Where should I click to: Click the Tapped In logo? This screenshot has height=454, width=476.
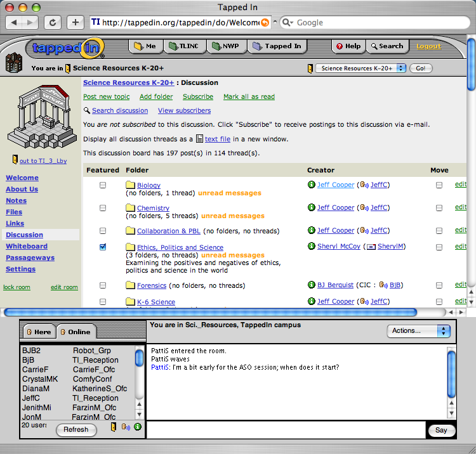click(65, 48)
